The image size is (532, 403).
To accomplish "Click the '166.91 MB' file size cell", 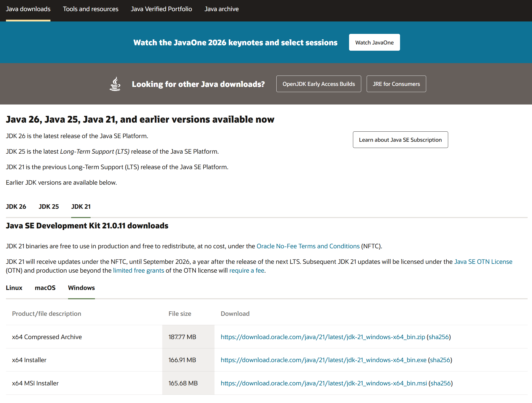I will coord(188,360).
